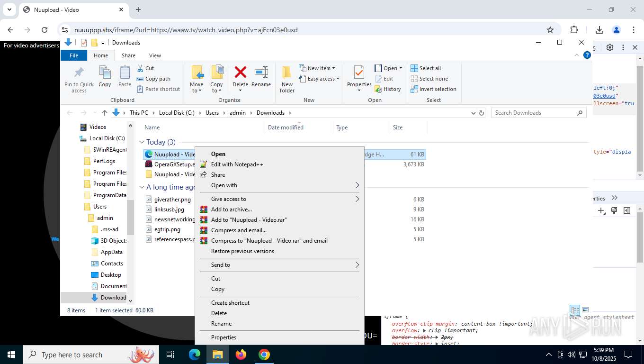The width and height of the screenshot is (644, 364).
Task: Expand the Send to submenu
Action: [x=279, y=265]
